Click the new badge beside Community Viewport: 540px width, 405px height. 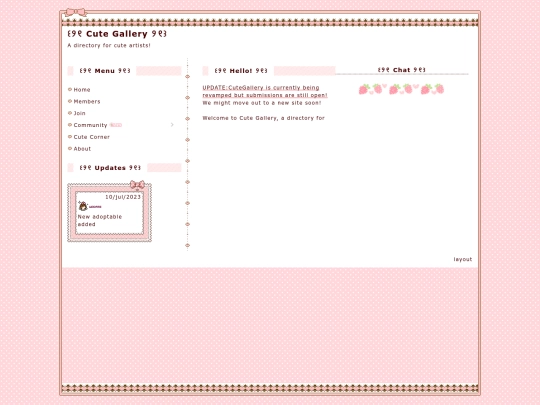point(116,125)
